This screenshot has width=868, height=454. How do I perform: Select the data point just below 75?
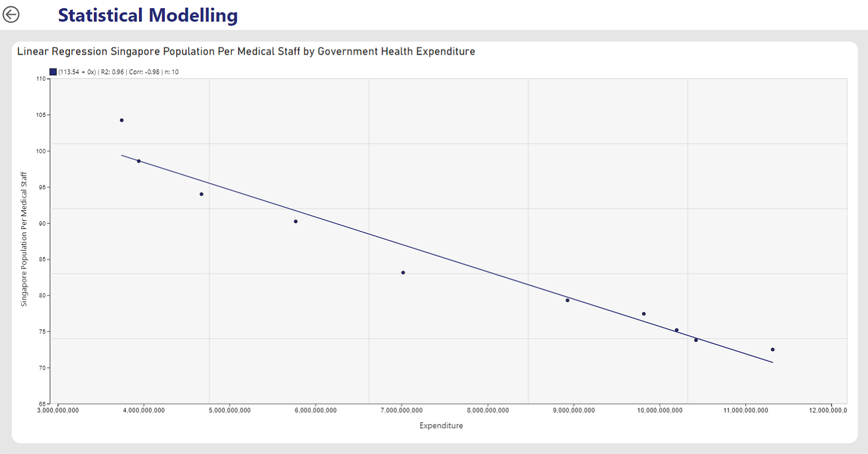point(696,340)
